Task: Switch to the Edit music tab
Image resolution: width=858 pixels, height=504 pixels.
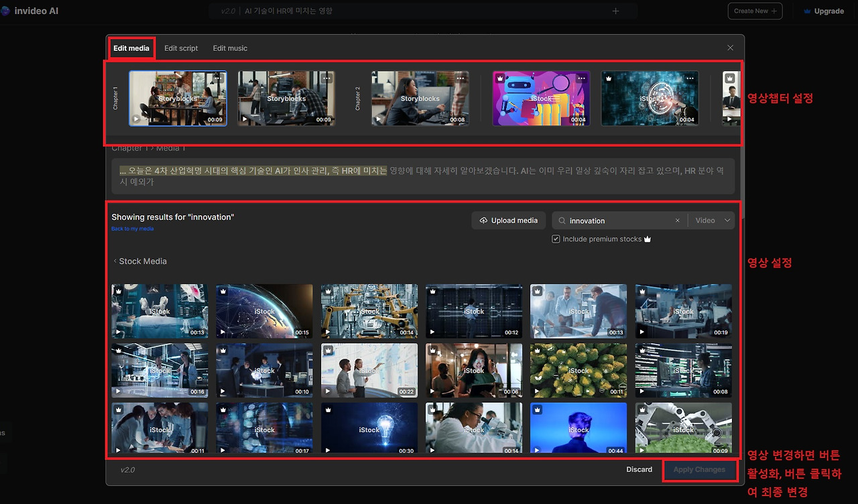Action: pyautogui.click(x=230, y=48)
